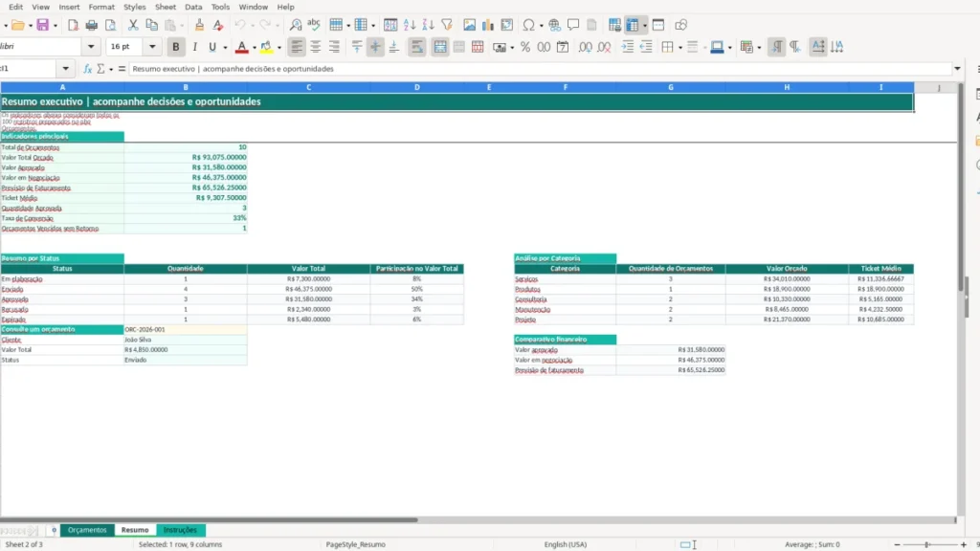Select column C header

coord(309,87)
